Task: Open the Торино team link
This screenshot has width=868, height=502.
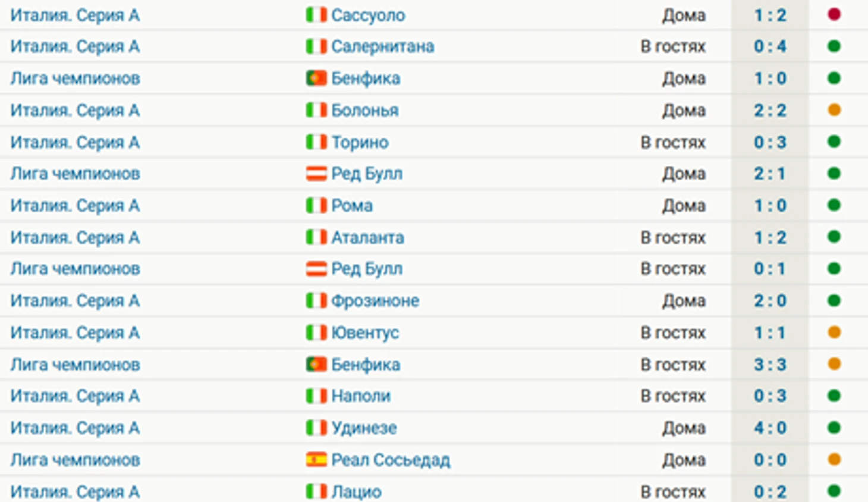Action: 360,142
